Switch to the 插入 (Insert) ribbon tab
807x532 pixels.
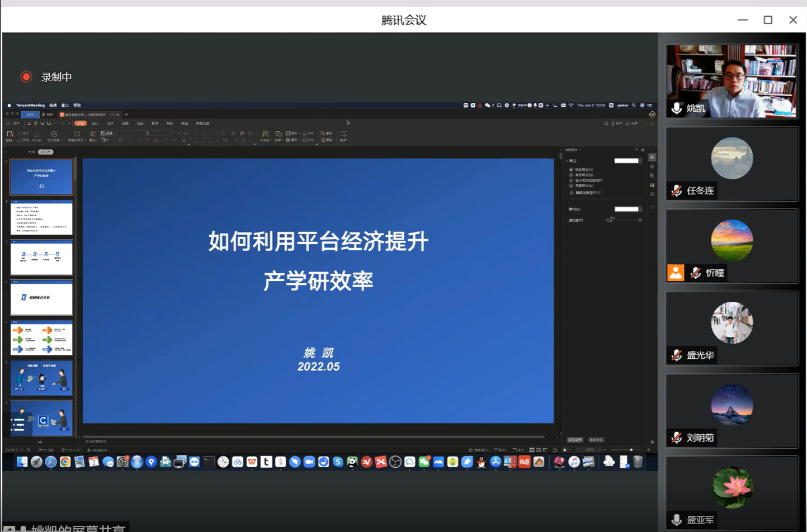[95, 123]
